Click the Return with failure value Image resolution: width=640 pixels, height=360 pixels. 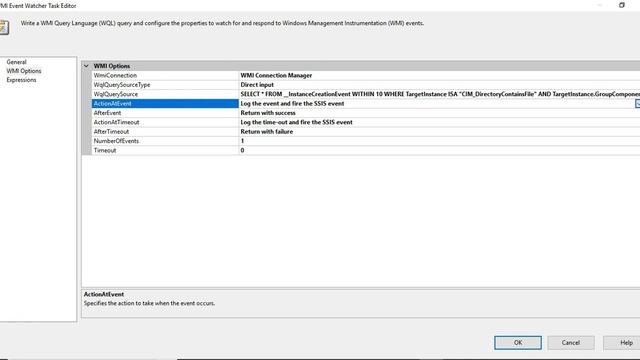click(267, 132)
